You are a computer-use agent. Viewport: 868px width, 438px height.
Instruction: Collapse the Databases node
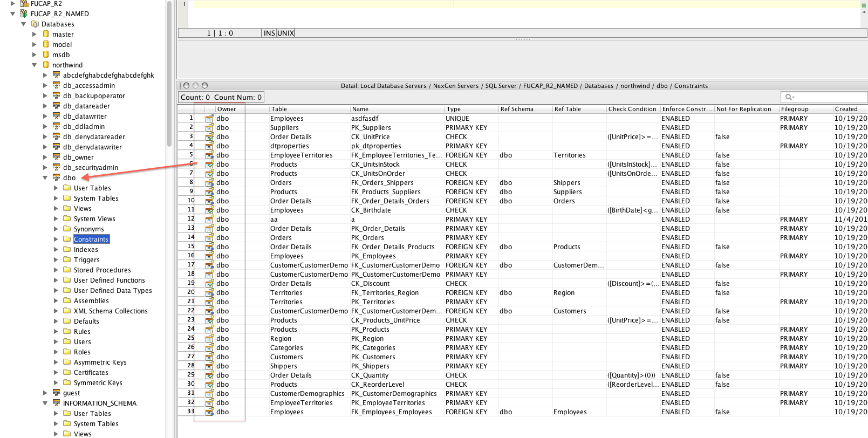[x=24, y=24]
